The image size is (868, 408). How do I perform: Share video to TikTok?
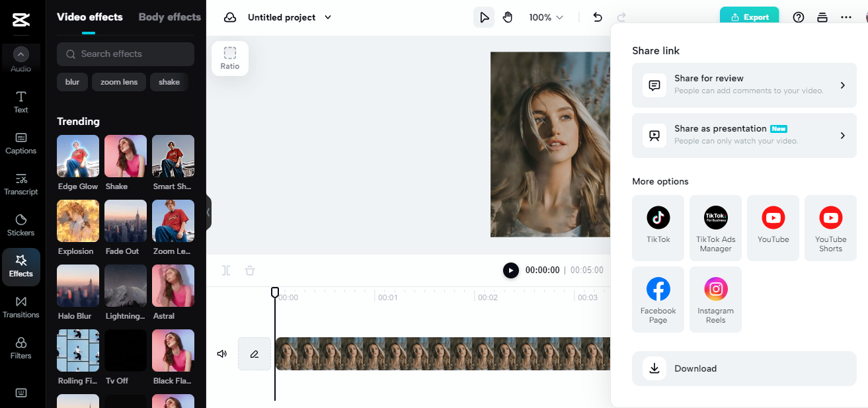[x=658, y=227]
